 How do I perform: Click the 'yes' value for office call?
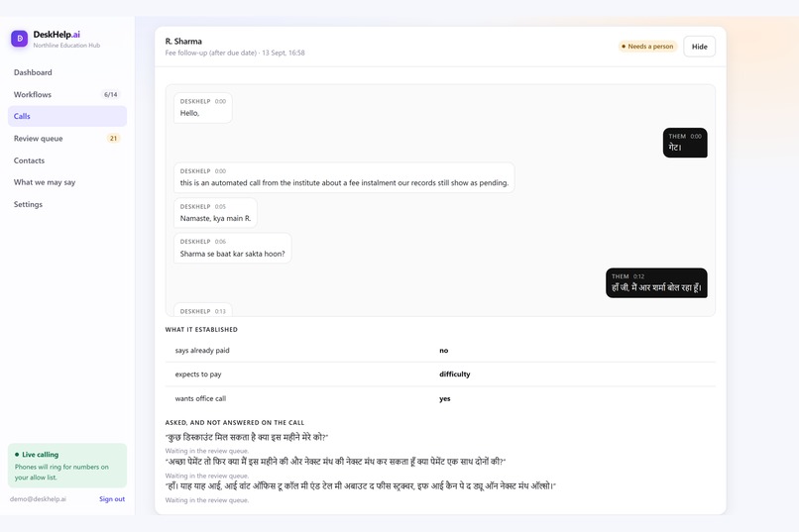pyautogui.click(x=445, y=398)
